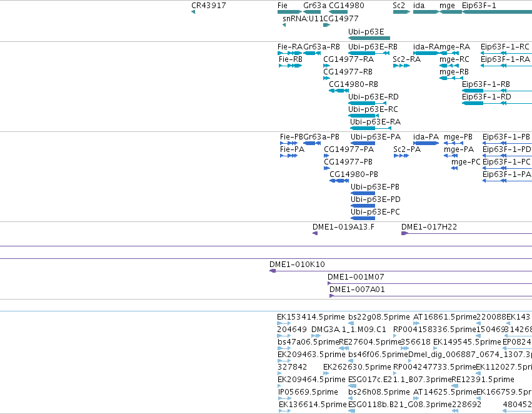Open the Eip63F-1-RD transcript label
Image resolution: width=532 pixels, height=414 pixels.
[x=486, y=97]
